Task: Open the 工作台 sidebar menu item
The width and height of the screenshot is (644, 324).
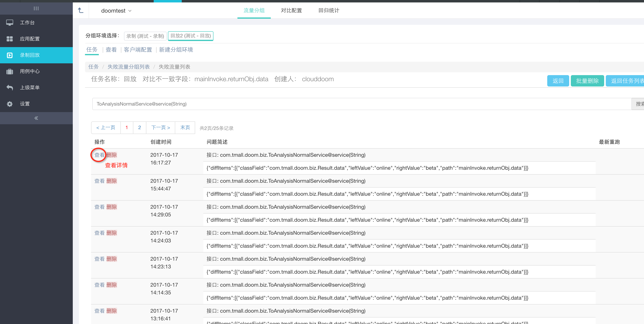Action: (36, 23)
